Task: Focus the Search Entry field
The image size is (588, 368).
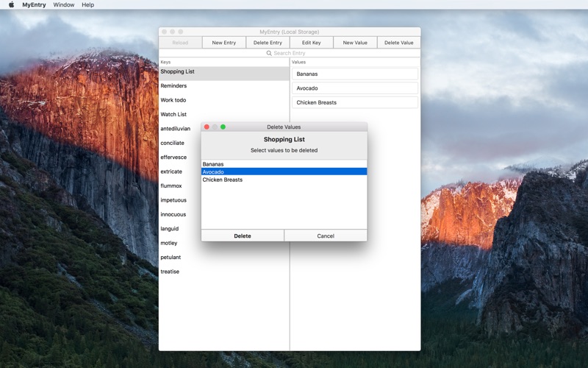Action: click(x=290, y=53)
